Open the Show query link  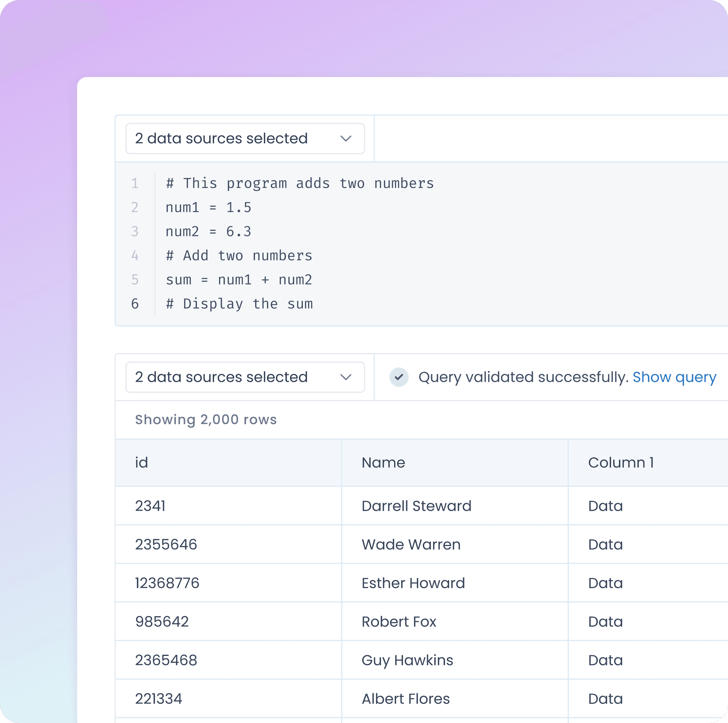[x=674, y=377]
